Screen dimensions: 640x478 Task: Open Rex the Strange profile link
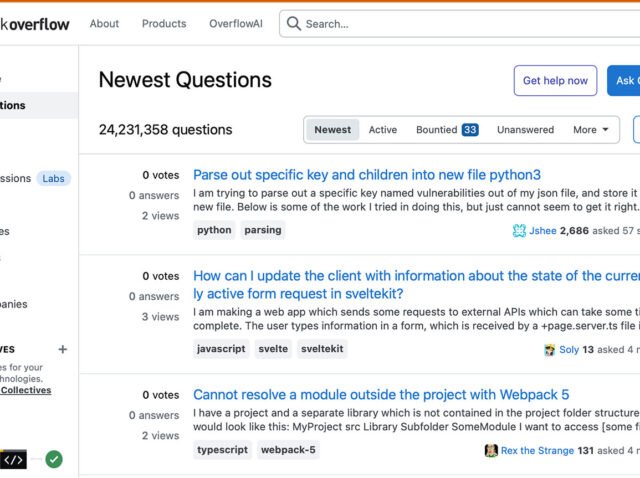[x=537, y=451]
